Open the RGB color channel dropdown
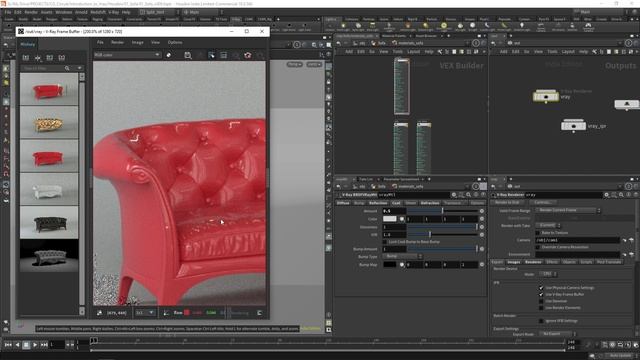640x360 pixels. tap(127, 55)
